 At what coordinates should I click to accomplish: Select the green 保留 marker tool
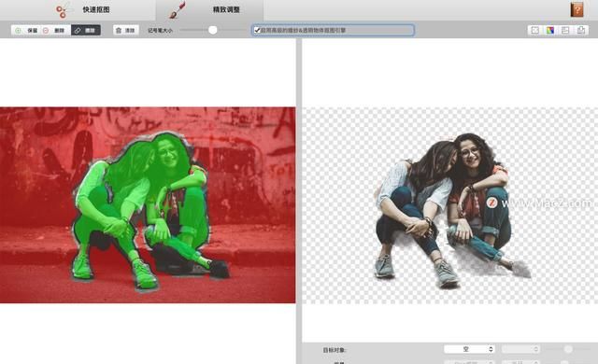[x=26, y=31]
